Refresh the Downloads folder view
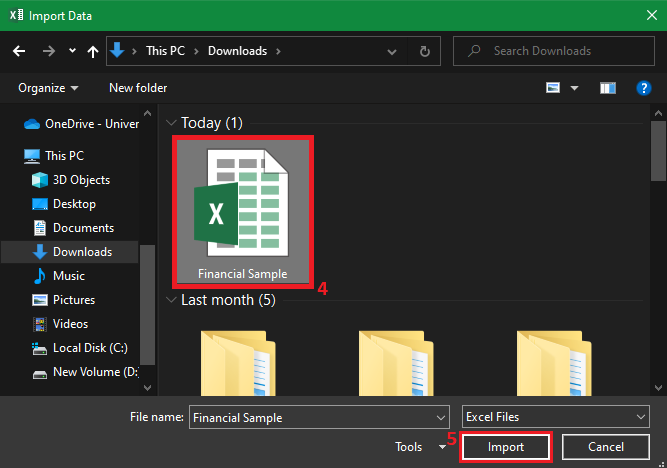 pyautogui.click(x=425, y=51)
